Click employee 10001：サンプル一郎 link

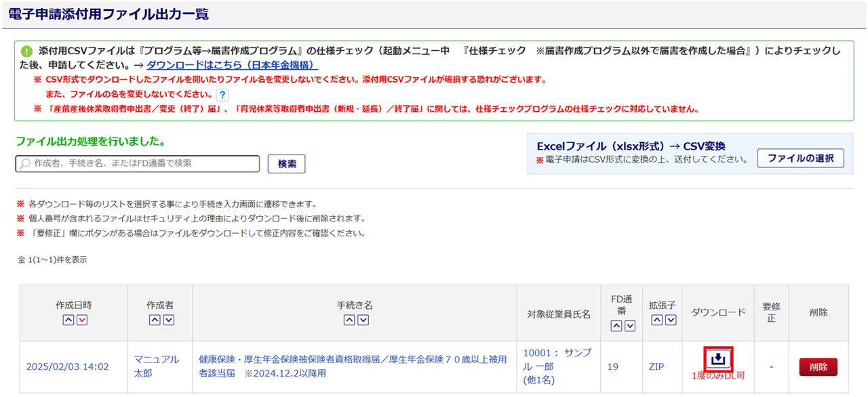[x=557, y=367]
